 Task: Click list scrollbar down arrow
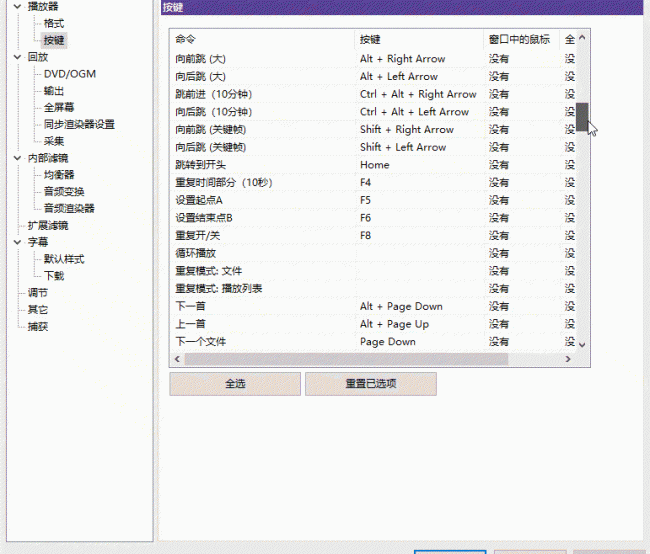pyautogui.click(x=582, y=345)
